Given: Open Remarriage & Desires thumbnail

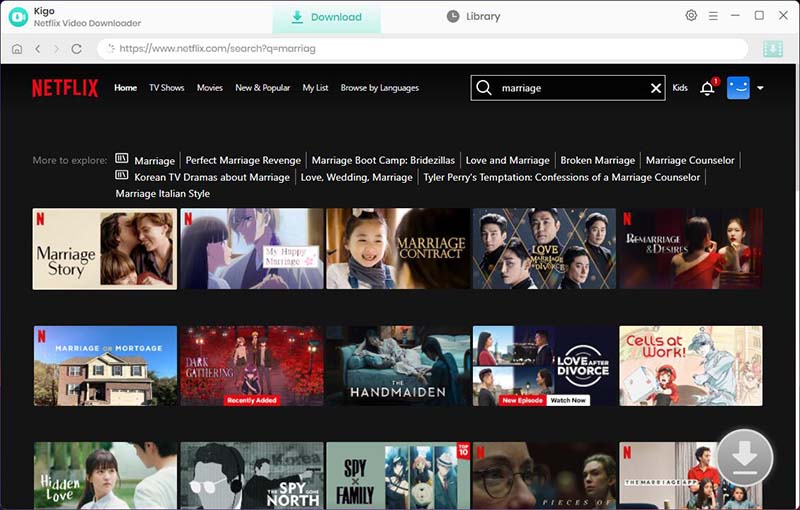Looking at the screenshot, I should click(x=691, y=249).
